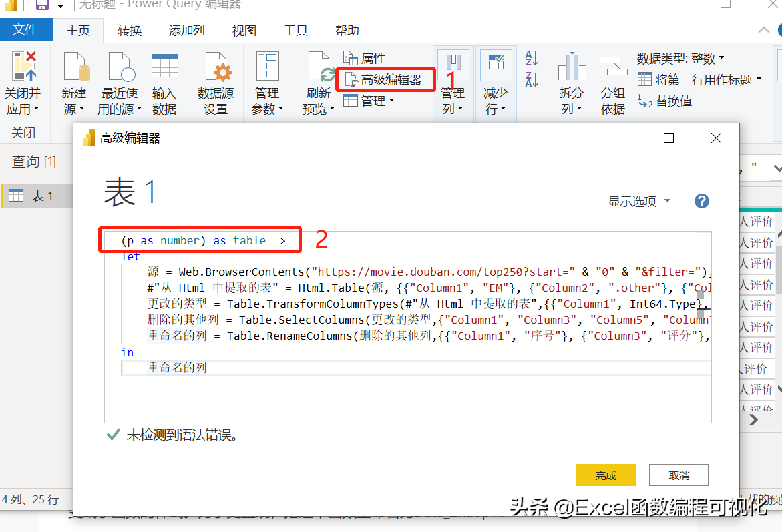The height and width of the screenshot is (532, 782).
Task: Click the Group By icon
Action: coord(613,66)
